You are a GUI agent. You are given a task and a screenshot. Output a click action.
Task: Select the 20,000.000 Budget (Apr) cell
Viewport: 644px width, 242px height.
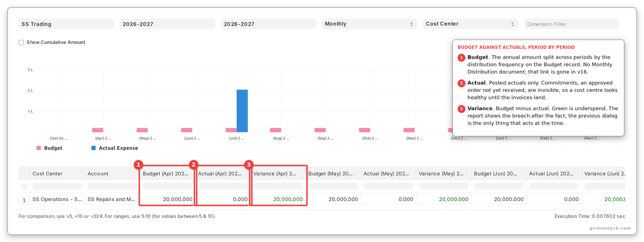[x=167, y=199]
